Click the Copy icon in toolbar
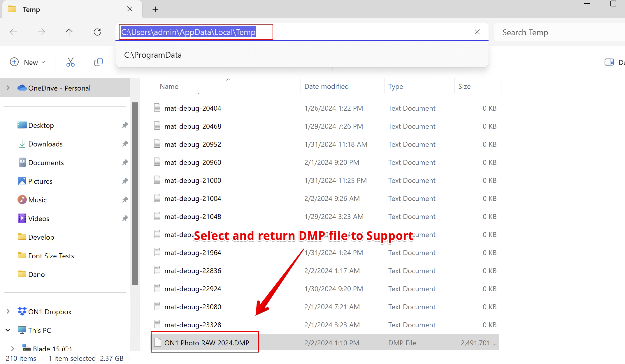This screenshot has height=364, width=625. coord(99,62)
